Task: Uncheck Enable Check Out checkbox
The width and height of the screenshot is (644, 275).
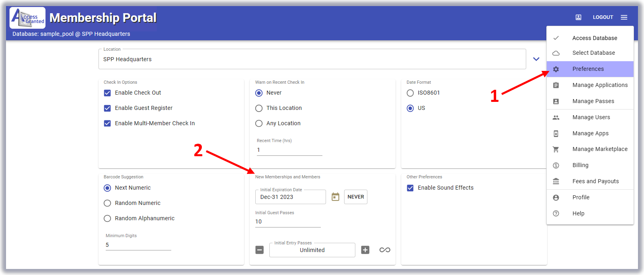Action: click(107, 93)
